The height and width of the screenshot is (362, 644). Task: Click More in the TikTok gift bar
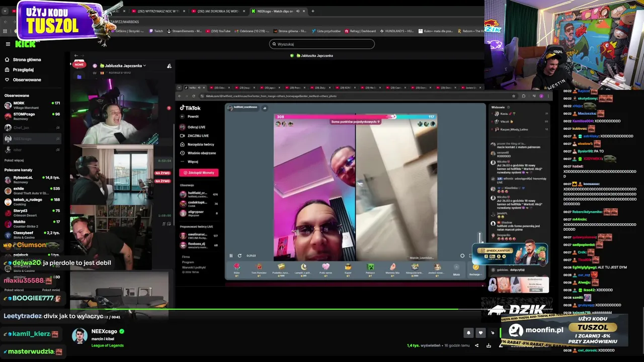pyautogui.click(x=456, y=269)
